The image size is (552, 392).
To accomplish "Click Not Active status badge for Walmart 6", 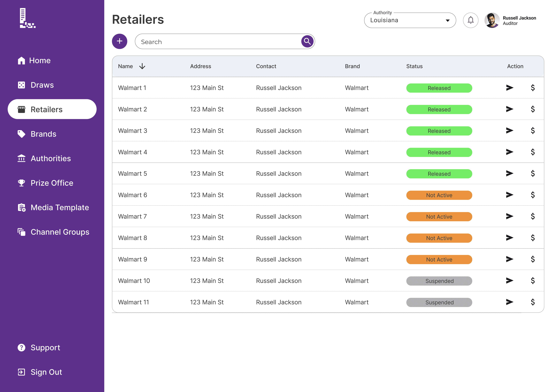I will [x=439, y=195].
